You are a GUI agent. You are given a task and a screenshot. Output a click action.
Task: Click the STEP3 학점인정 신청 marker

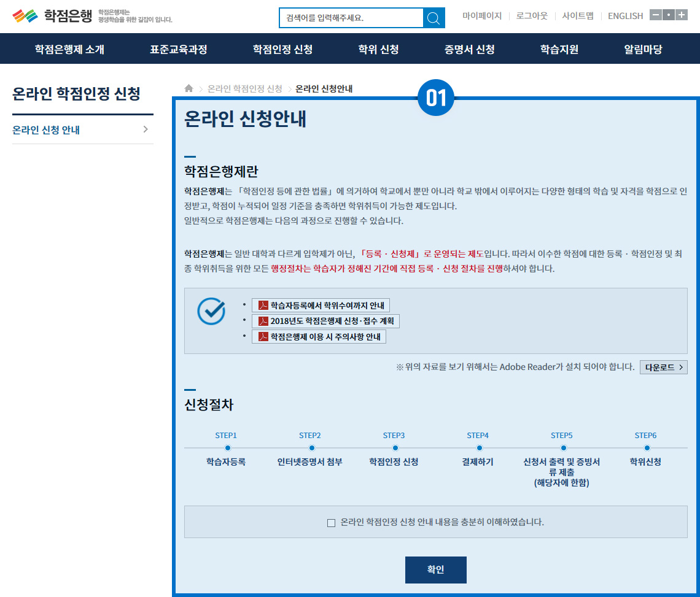pos(395,448)
